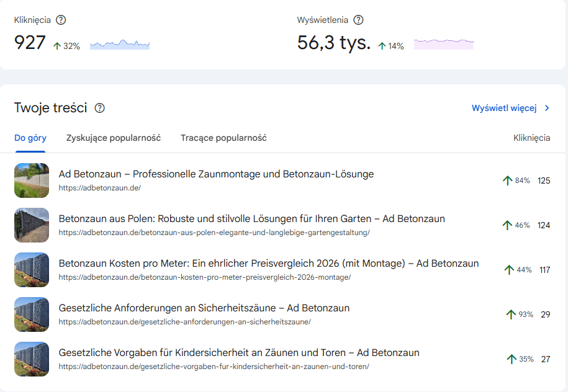This screenshot has width=568, height=392.
Task: Click the Wyświetlenia sparkline chart
Action: coord(443,44)
